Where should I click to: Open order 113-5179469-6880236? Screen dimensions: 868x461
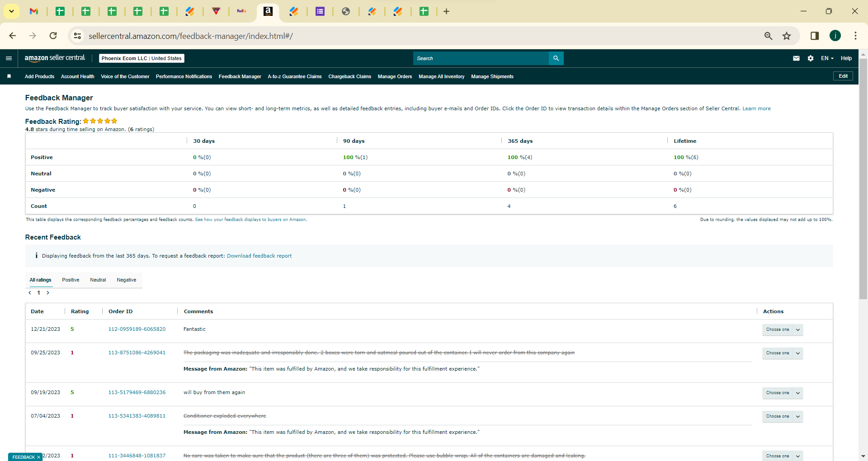tap(137, 392)
